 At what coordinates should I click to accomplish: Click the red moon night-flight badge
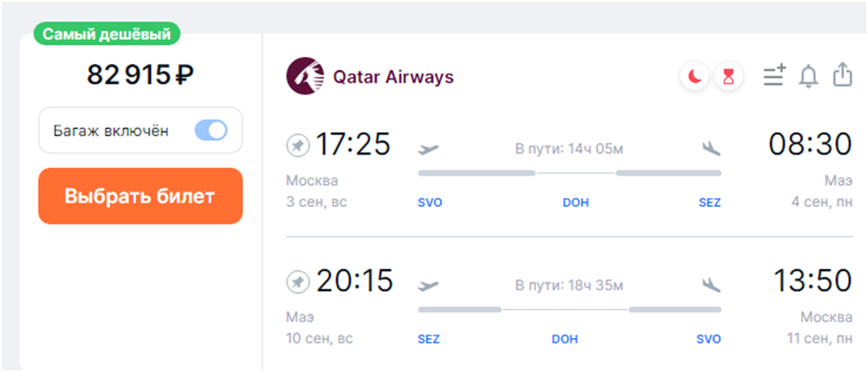coord(695,77)
